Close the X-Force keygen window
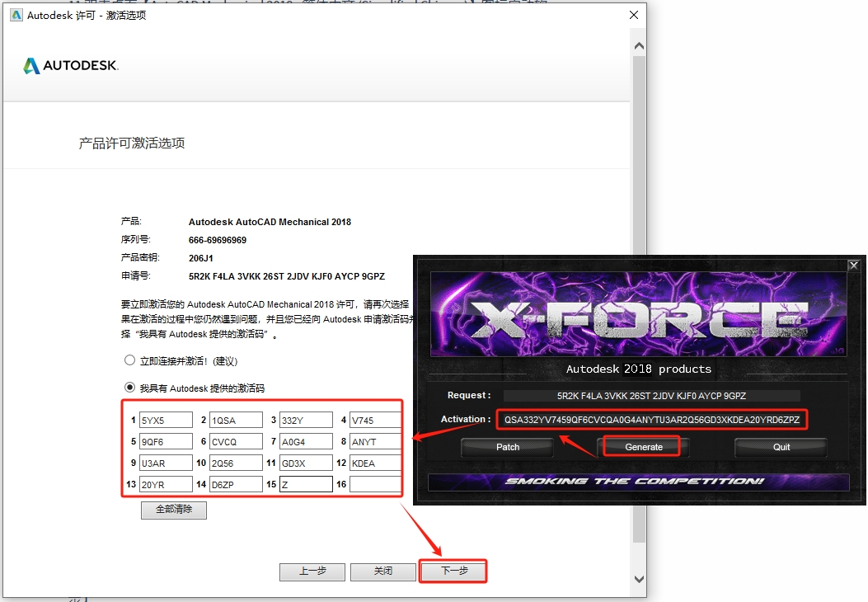Viewport: 868px width, 602px height. pyautogui.click(x=854, y=266)
